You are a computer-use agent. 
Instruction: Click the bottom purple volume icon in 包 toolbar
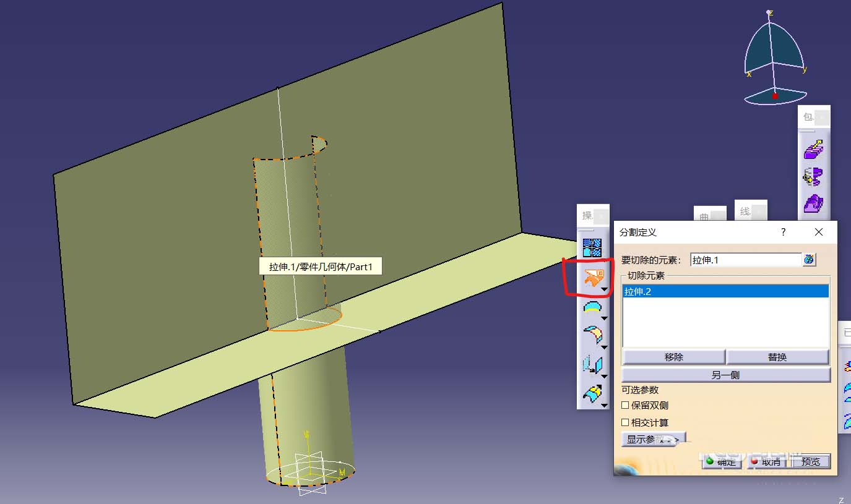[x=813, y=203]
